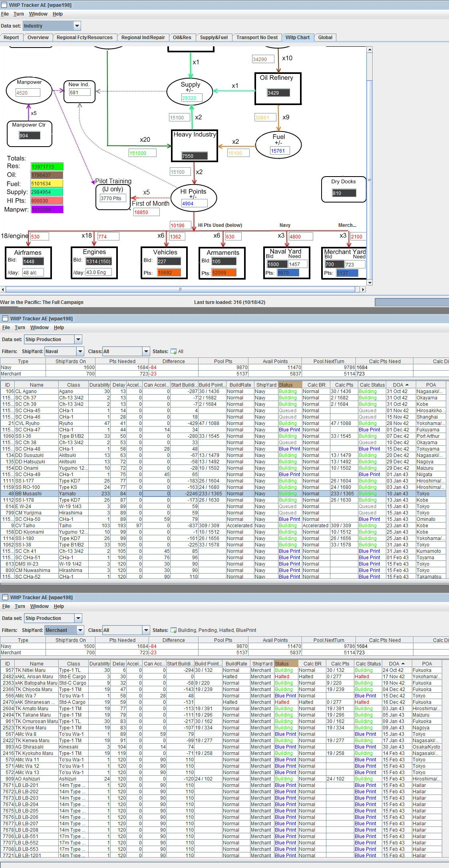Open the Help menu in the Industry window

58,14
